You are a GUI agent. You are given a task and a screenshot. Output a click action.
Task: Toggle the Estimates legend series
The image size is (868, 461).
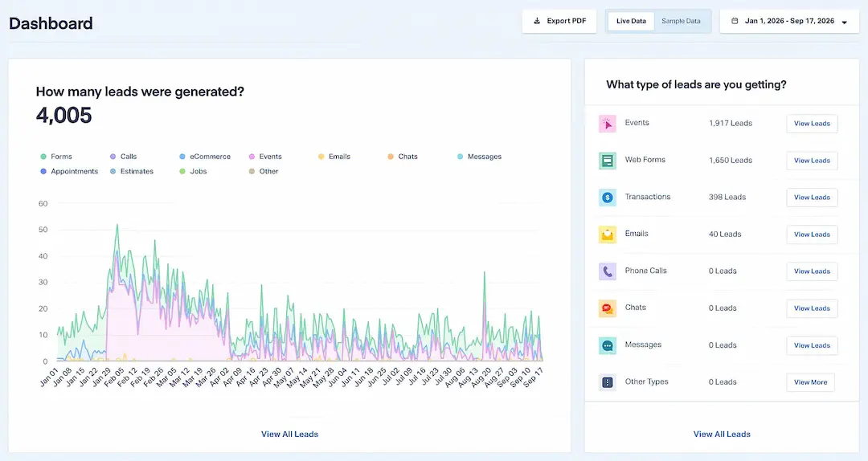132,172
